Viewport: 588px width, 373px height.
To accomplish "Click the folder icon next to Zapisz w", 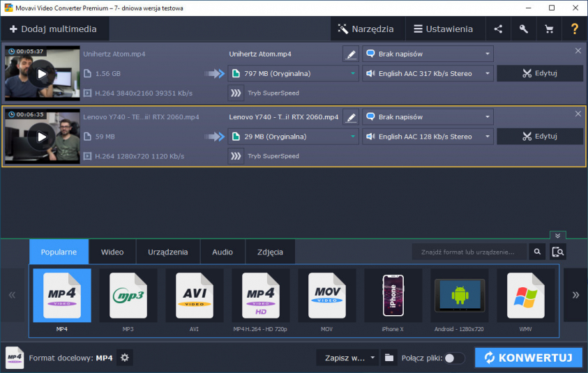I will (x=389, y=358).
